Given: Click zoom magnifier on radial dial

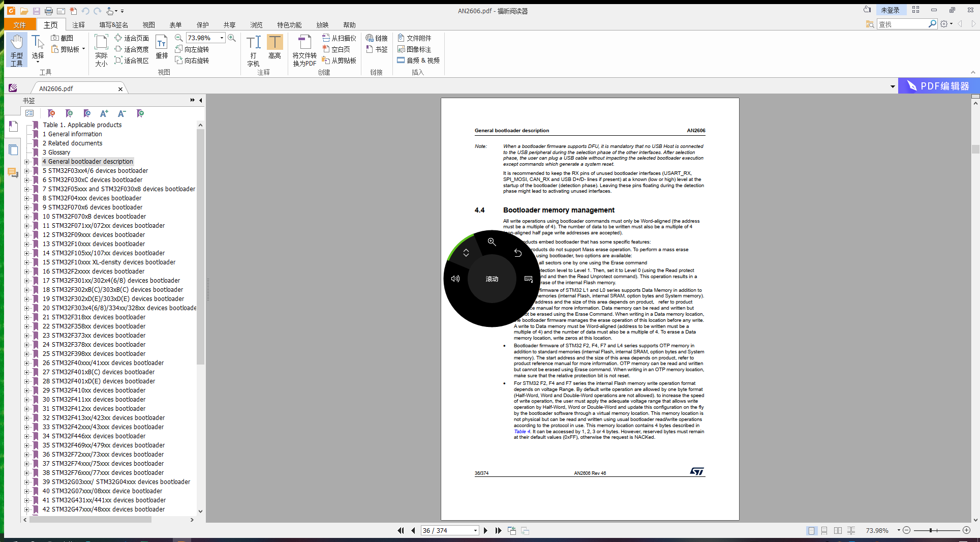Looking at the screenshot, I should [492, 242].
